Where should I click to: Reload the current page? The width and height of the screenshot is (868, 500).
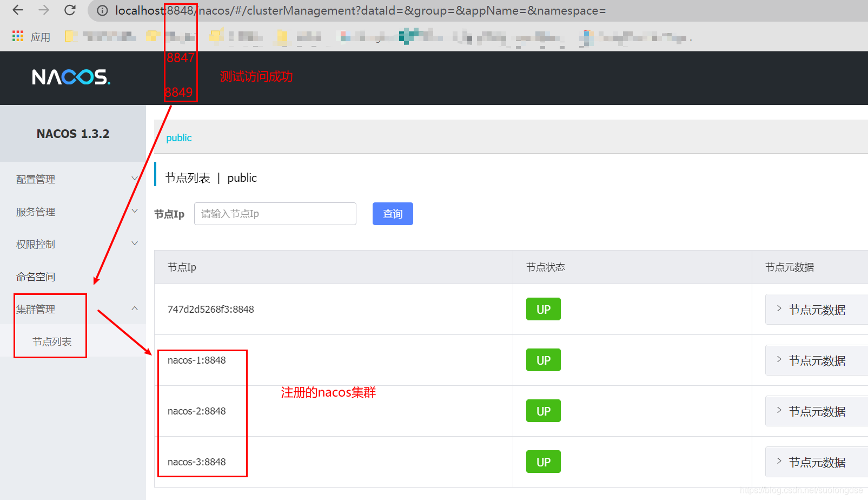(x=70, y=10)
